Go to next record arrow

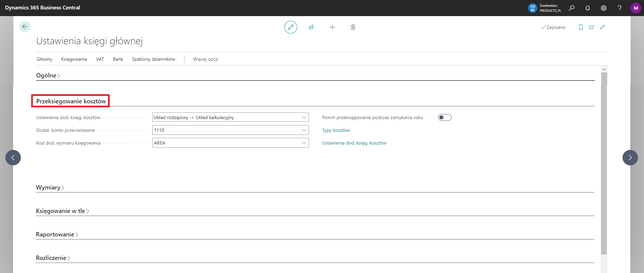coord(630,158)
